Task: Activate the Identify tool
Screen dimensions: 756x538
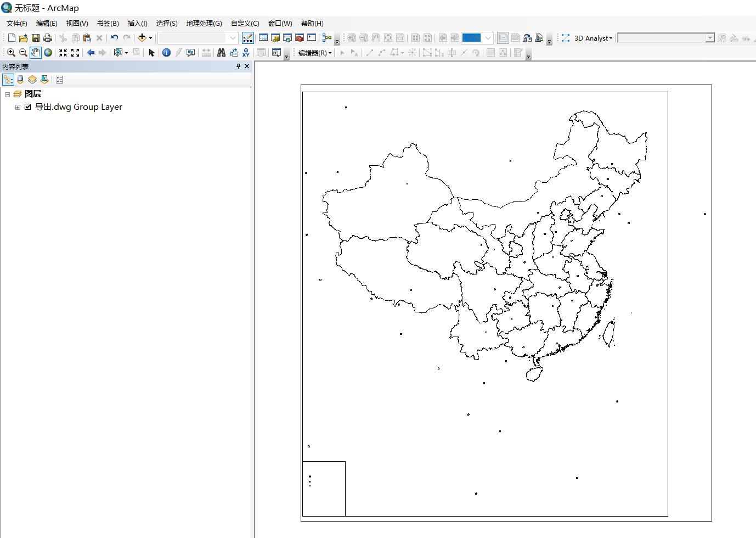Action: [x=166, y=53]
